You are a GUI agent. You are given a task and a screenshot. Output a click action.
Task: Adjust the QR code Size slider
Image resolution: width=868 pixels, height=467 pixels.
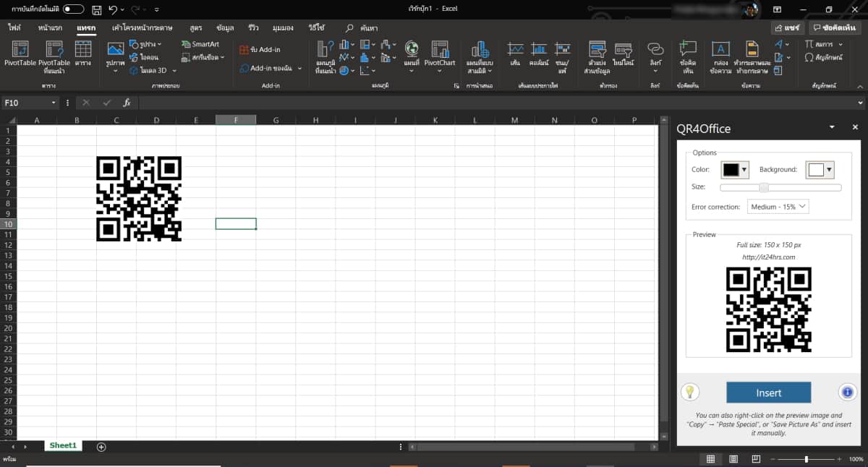[765, 187]
